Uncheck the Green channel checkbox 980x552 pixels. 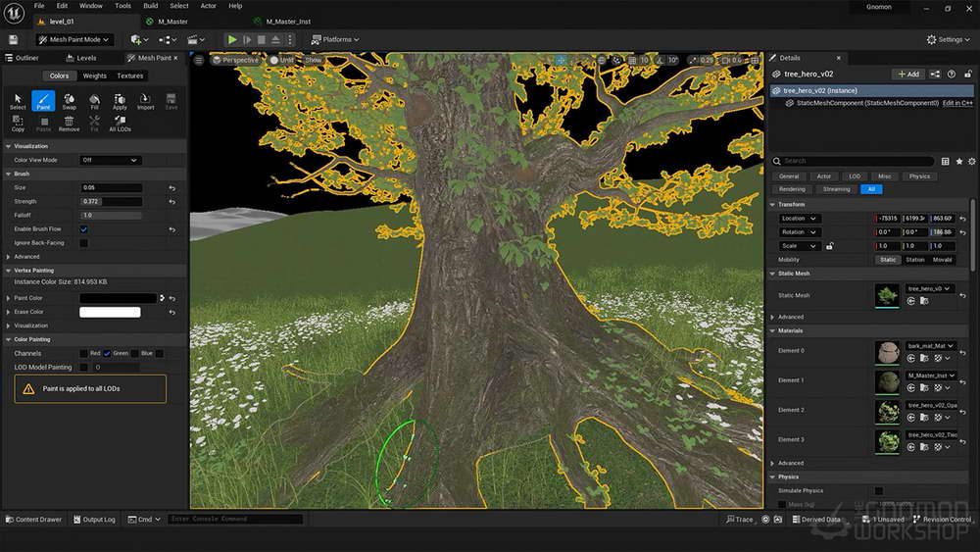108,353
